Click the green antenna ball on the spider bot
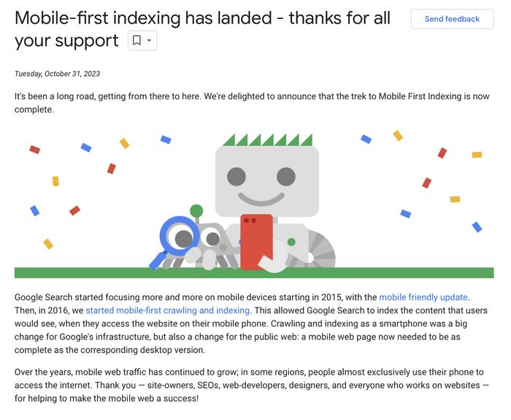The height and width of the screenshot is (420, 511). coord(196,211)
